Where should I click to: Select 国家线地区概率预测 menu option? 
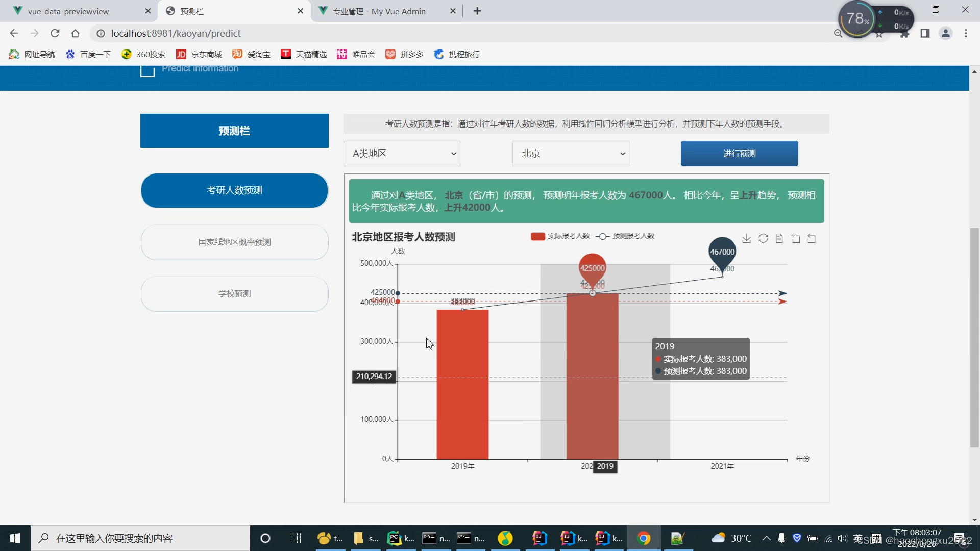pos(234,242)
